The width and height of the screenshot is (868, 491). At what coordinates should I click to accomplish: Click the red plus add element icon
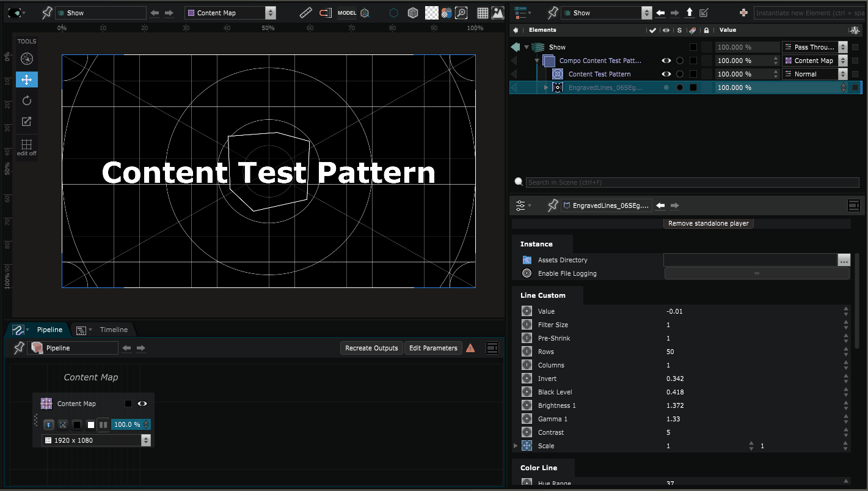coord(743,13)
